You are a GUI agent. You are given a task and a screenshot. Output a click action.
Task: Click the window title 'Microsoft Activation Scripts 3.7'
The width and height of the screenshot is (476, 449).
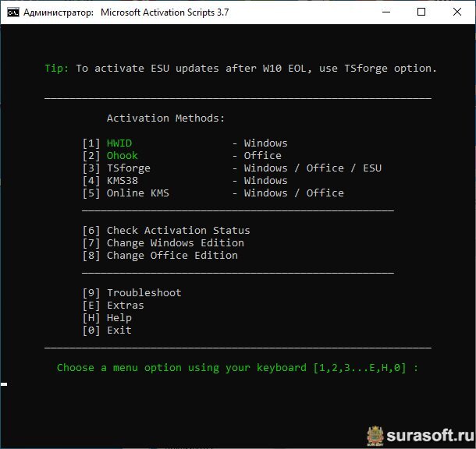click(165, 12)
